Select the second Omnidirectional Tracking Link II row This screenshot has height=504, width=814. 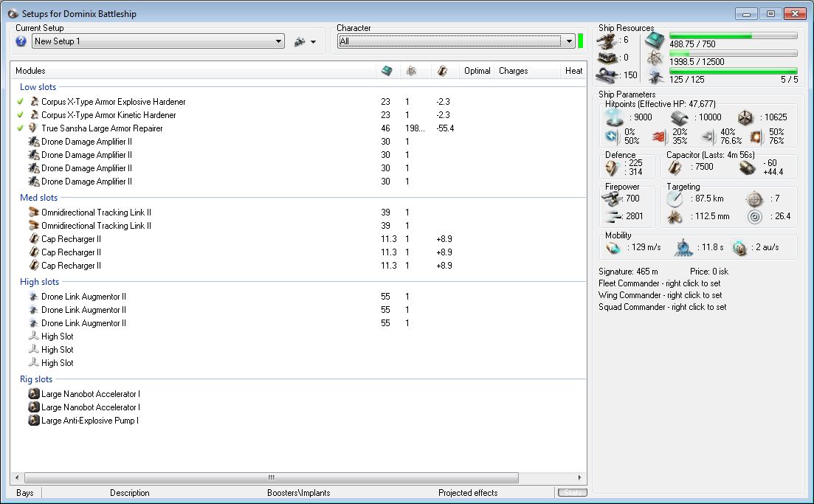298,225
